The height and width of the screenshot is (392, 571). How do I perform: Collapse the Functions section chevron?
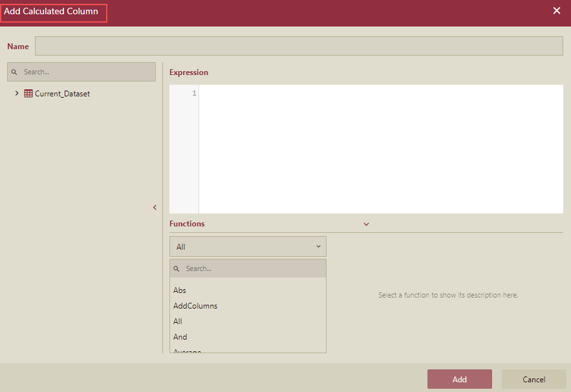[366, 223]
